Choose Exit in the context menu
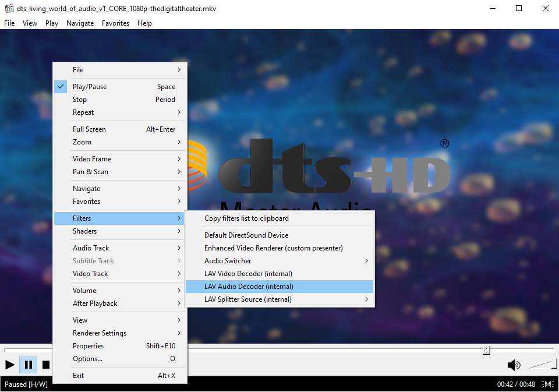The height and width of the screenshot is (392, 559). pos(120,375)
